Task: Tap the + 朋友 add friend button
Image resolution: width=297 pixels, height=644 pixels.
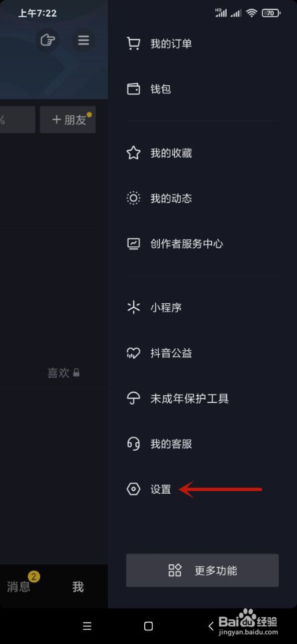Action: coord(68,119)
